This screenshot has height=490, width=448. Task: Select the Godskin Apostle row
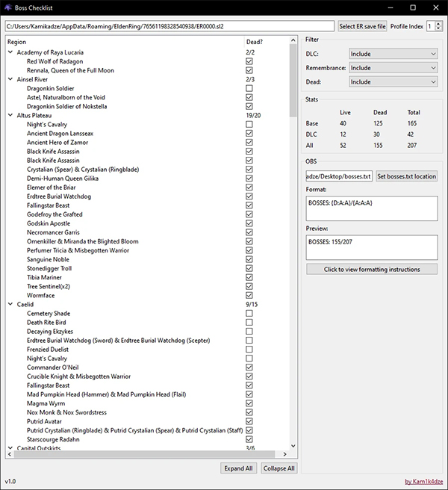[x=49, y=223]
